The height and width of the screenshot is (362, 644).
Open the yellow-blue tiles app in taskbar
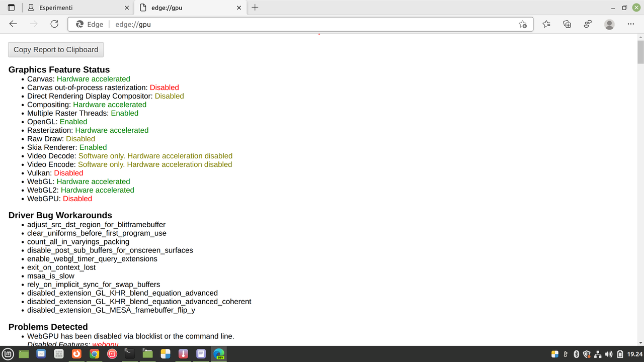pyautogui.click(x=166, y=354)
